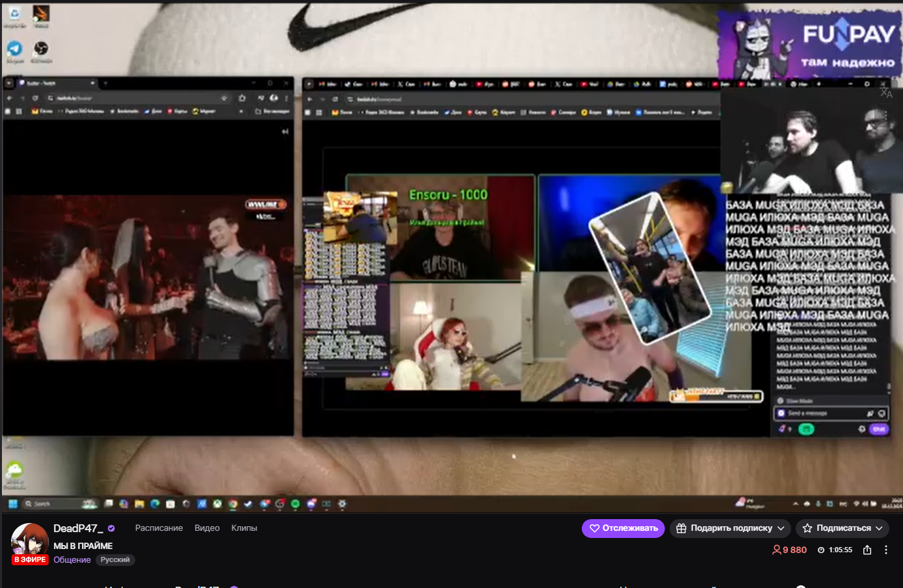
Task: Go to the Клипы tab
Action: [x=244, y=528]
